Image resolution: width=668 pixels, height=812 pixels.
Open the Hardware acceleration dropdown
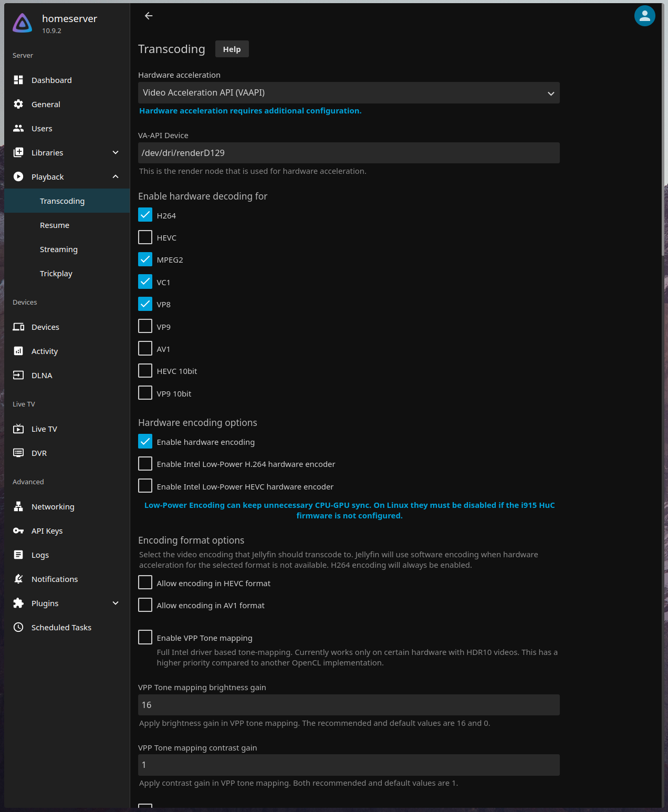(x=349, y=93)
